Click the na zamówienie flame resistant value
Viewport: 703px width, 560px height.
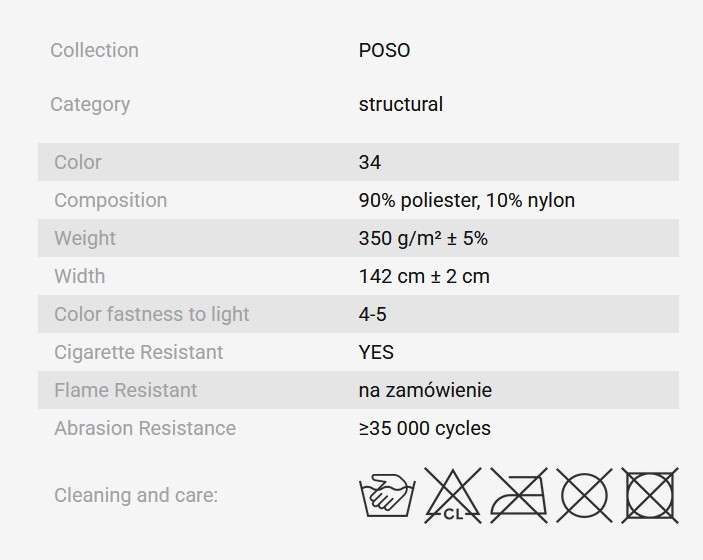click(425, 390)
